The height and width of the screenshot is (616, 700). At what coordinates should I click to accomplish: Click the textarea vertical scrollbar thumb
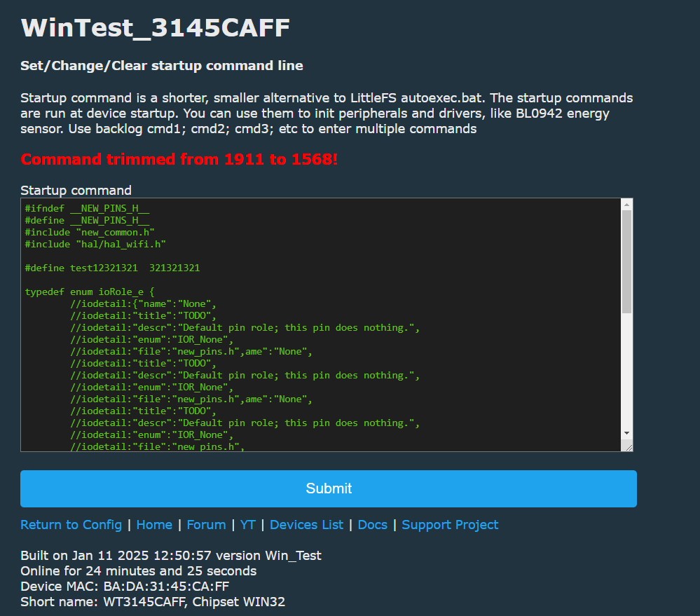(626, 262)
